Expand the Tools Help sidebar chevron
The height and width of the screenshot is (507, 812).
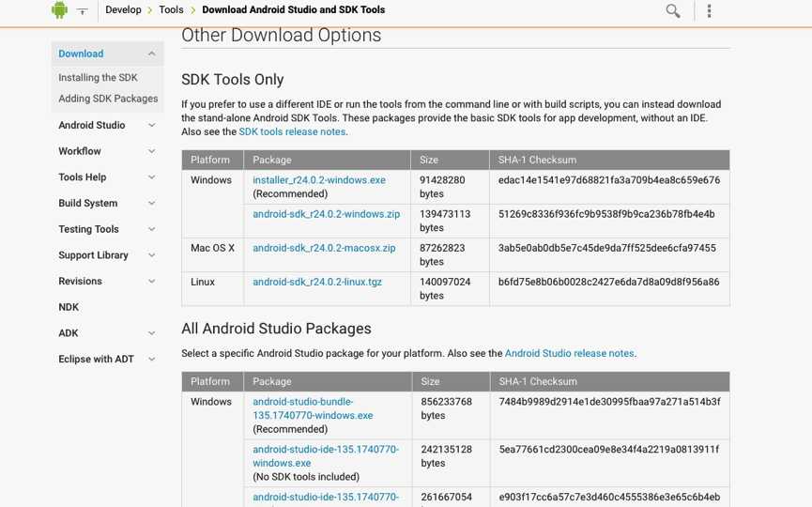[151, 177]
